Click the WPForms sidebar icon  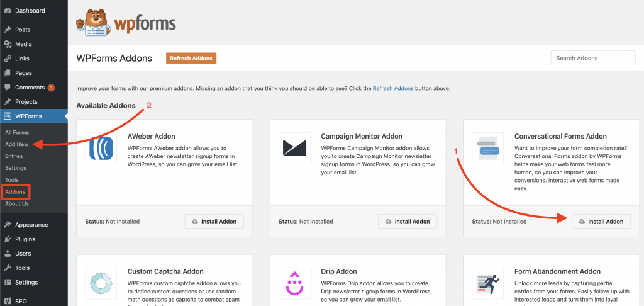coord(8,116)
